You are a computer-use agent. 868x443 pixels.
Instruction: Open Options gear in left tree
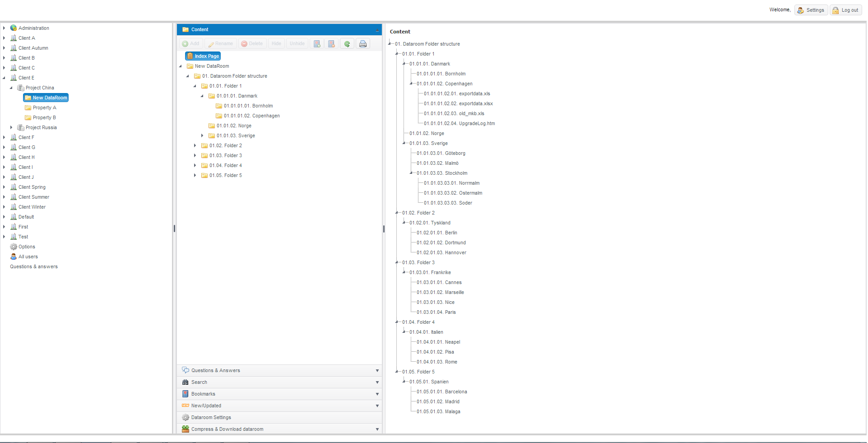pyautogui.click(x=26, y=247)
